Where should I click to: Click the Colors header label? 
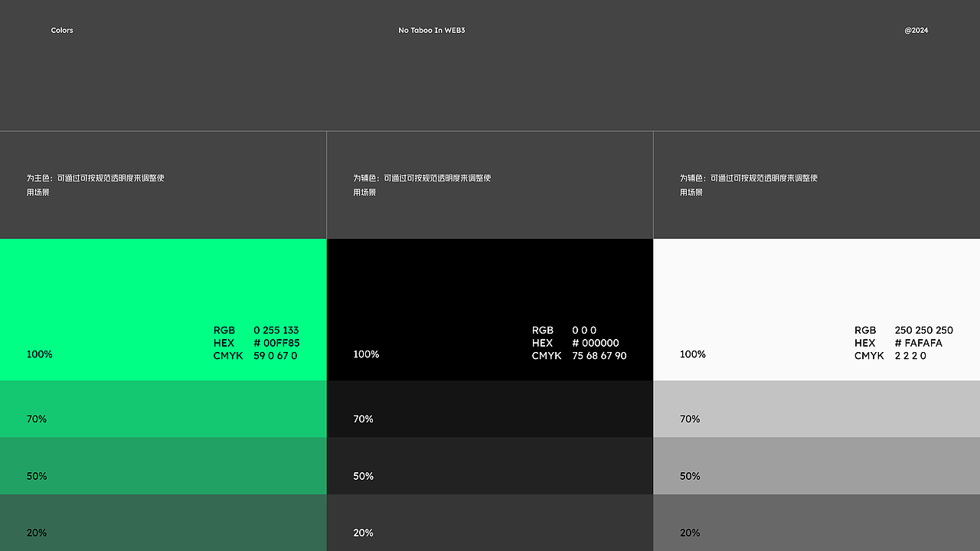pyautogui.click(x=61, y=31)
